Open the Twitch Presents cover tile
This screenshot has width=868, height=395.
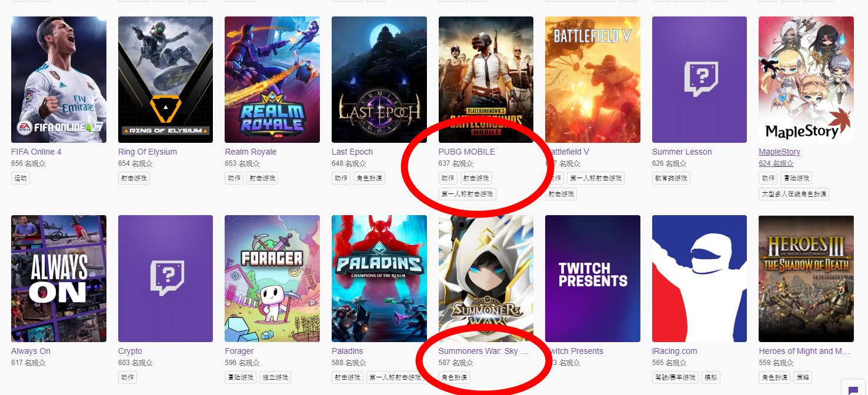click(593, 279)
